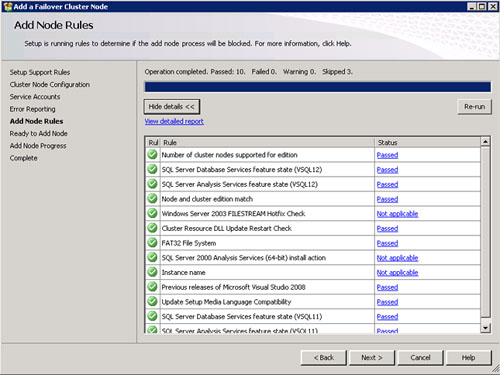Click the check icon for FAT32 File System
Viewport: 500px width, 375px height.
152,243
